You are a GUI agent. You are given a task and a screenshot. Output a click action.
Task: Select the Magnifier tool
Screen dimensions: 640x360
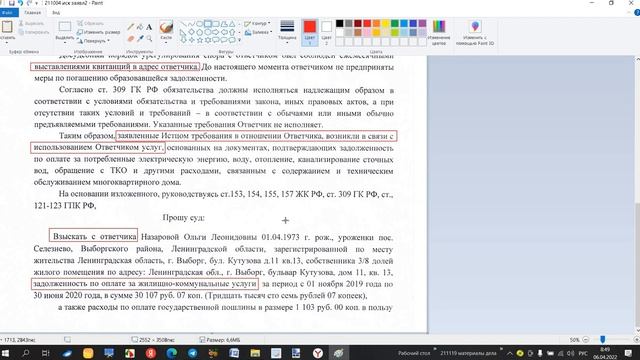[x=149, y=39]
